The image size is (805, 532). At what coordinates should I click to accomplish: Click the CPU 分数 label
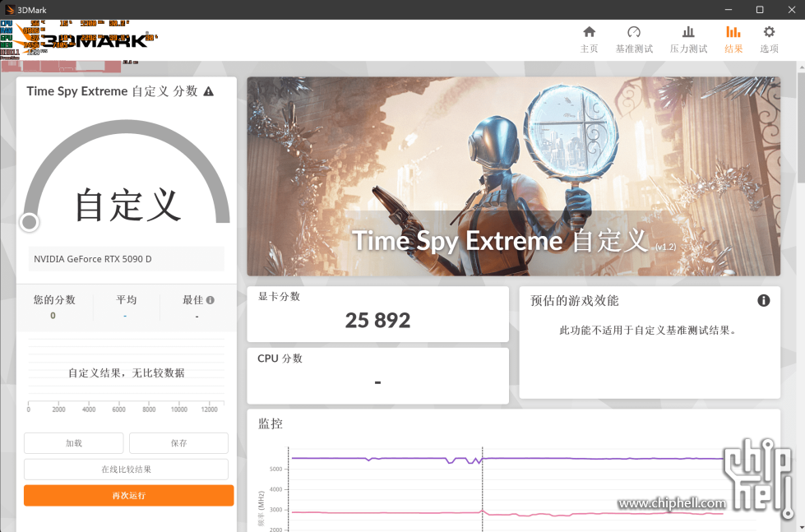[280, 359]
